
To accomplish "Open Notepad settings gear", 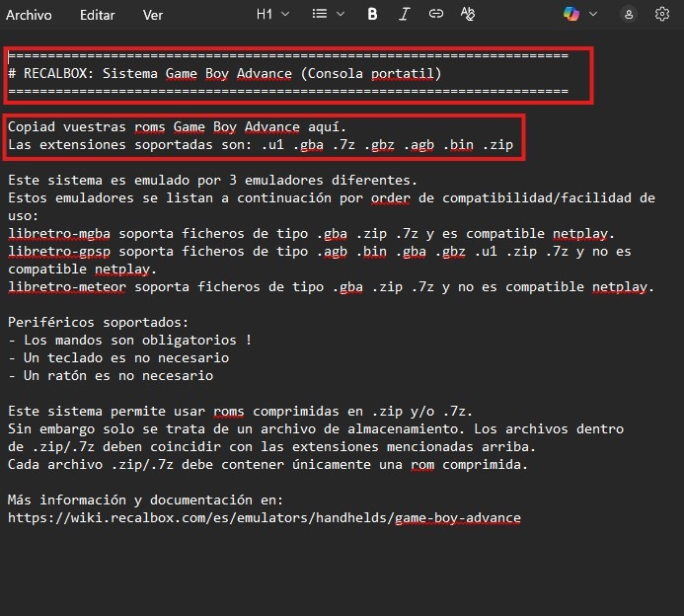I will pyautogui.click(x=661, y=14).
